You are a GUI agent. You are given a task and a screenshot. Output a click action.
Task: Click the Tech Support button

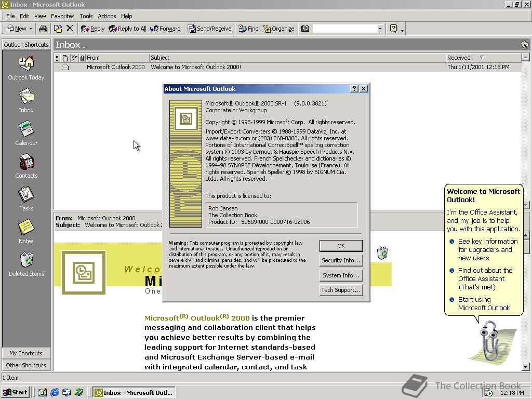click(x=341, y=290)
